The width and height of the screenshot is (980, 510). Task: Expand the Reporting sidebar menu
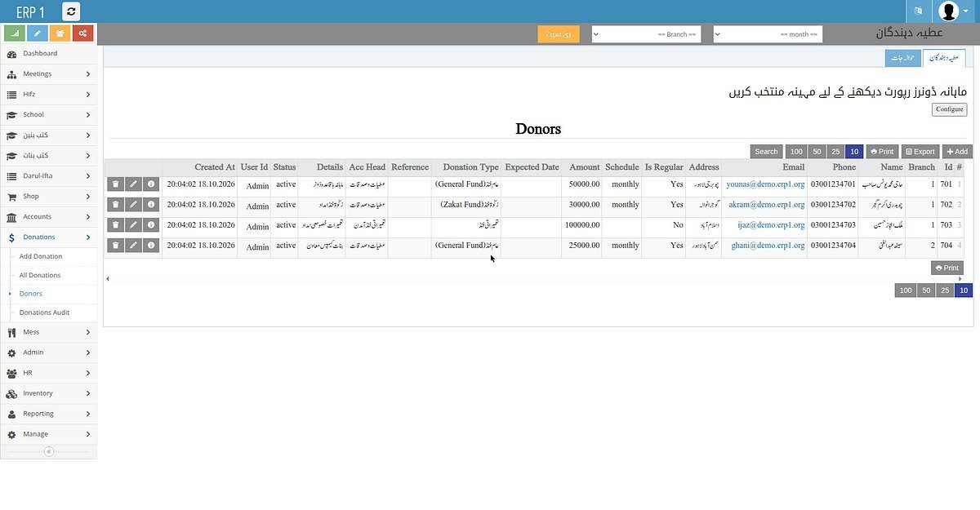pyautogui.click(x=48, y=414)
